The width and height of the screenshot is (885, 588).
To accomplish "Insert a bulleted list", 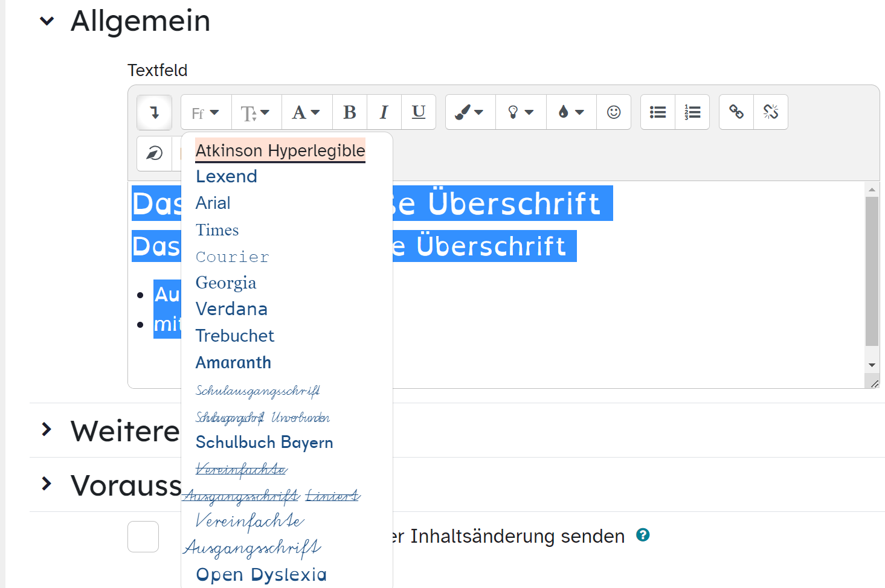I will point(657,112).
